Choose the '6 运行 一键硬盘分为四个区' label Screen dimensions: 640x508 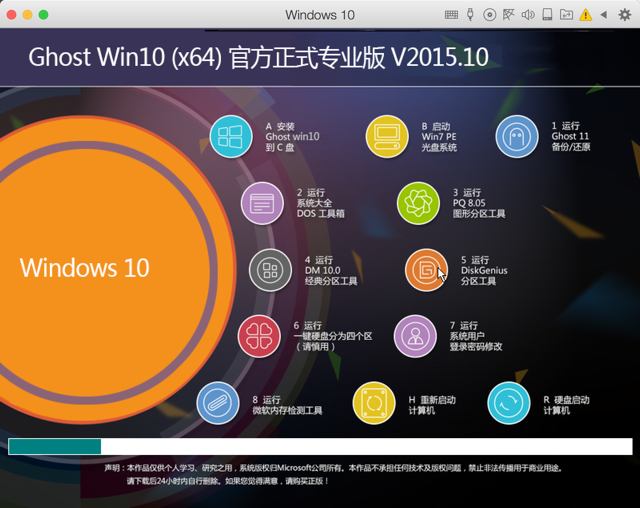point(333,336)
